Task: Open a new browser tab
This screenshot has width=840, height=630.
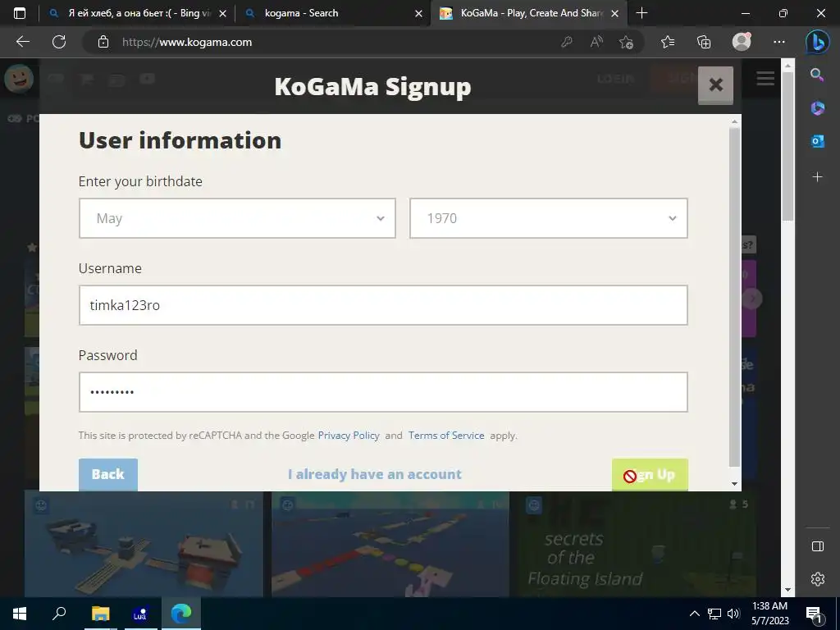Action: click(641, 13)
